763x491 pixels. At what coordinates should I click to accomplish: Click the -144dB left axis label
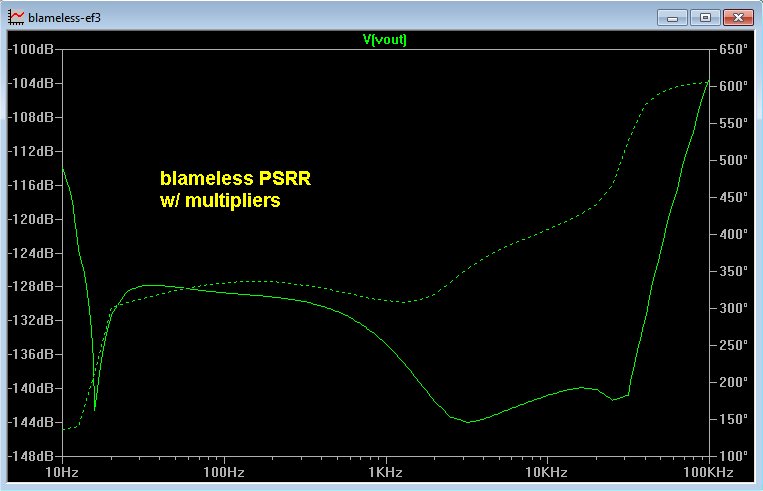31,422
